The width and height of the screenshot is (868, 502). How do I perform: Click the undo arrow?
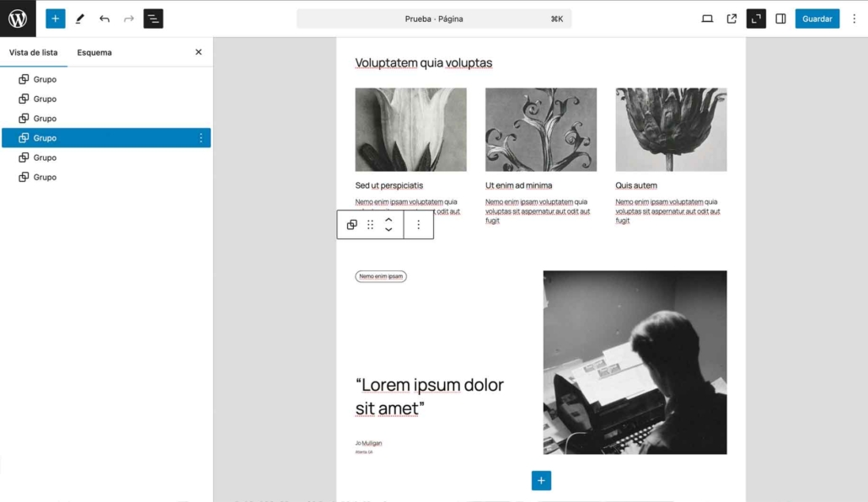coord(104,19)
